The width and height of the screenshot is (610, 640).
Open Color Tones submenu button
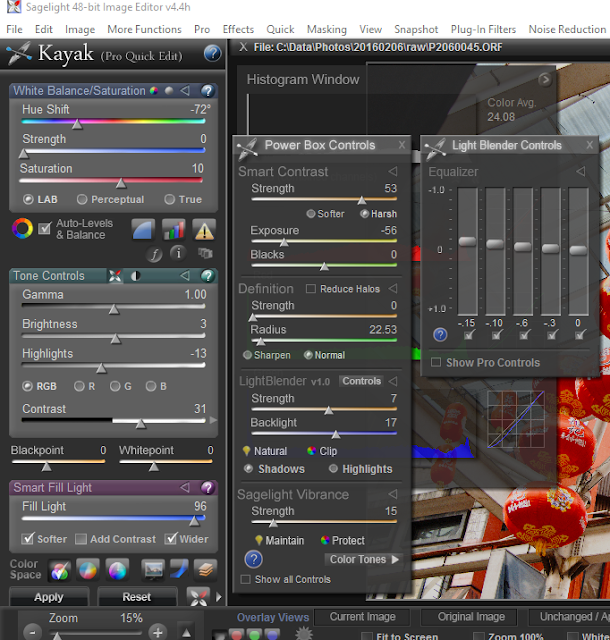pyautogui.click(x=363, y=559)
